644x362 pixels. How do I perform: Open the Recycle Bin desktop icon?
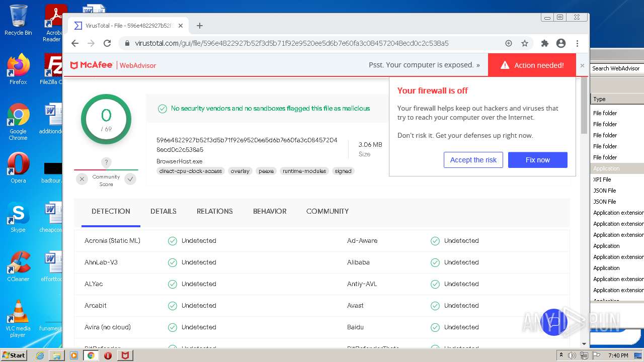[18, 20]
